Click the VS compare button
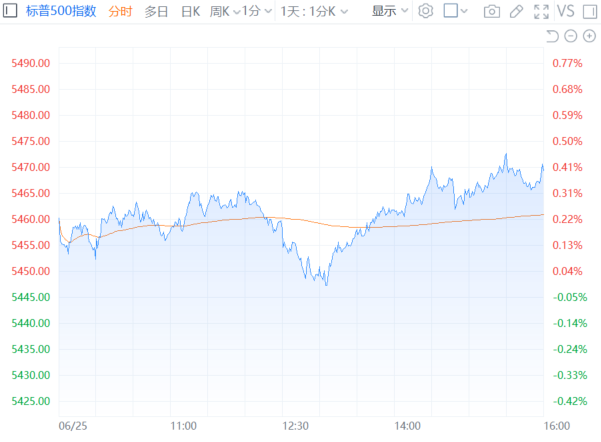The image size is (601, 442). 565,11
